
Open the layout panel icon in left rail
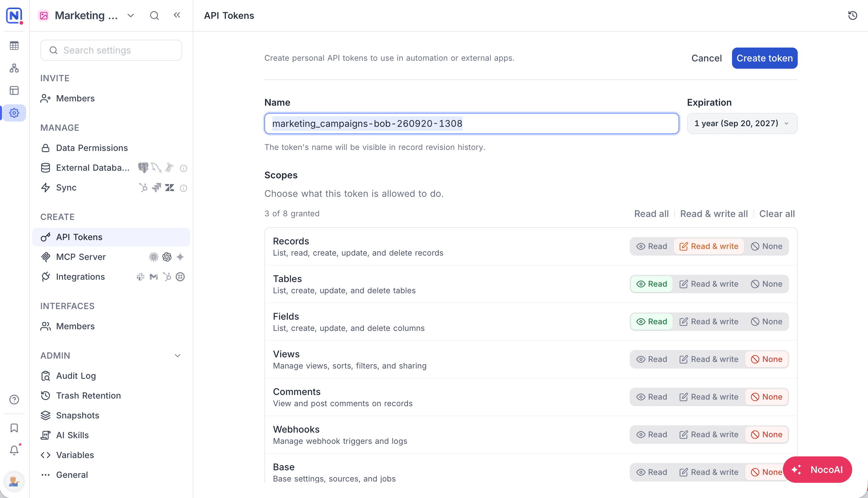point(14,90)
